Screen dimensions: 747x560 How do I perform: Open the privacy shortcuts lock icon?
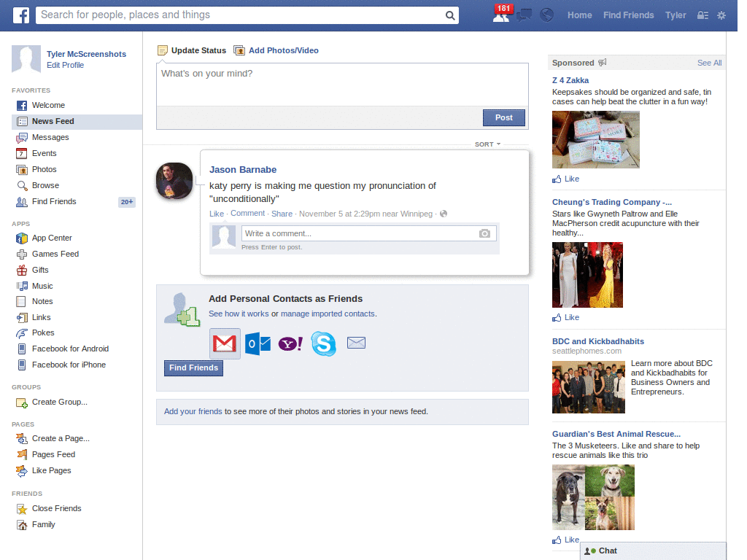(701, 15)
